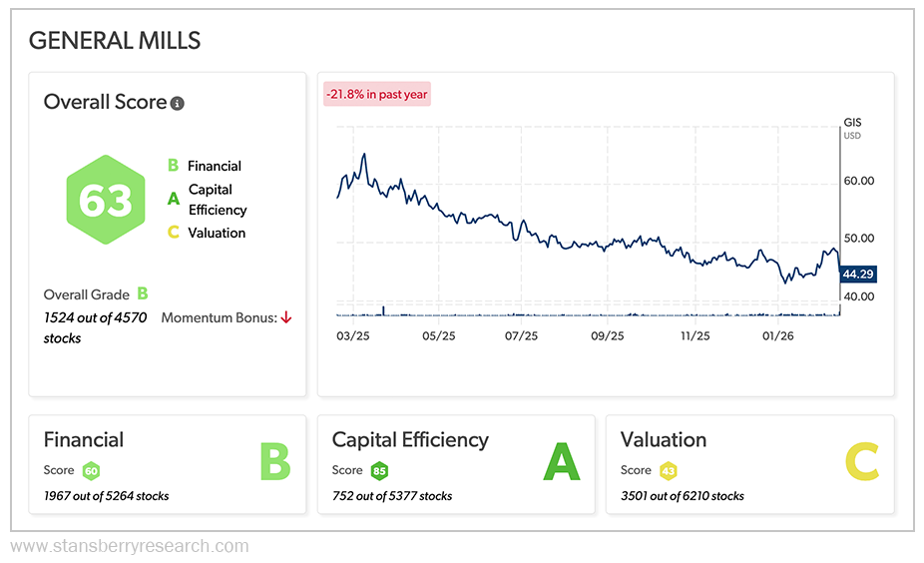Click the 01/26 date on chart axis
Image resolution: width=924 pixels, height=563 pixels.
(777, 336)
